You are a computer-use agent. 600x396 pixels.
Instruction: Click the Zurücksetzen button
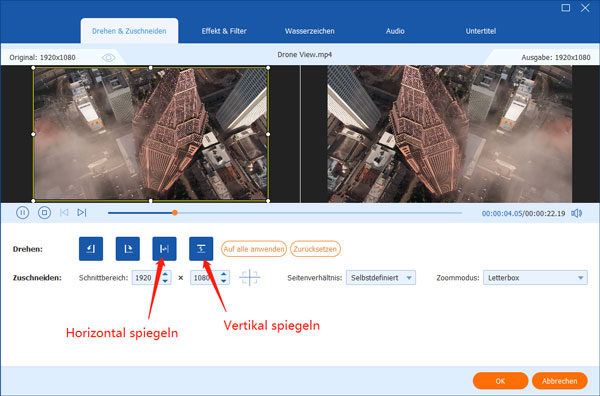[315, 249]
